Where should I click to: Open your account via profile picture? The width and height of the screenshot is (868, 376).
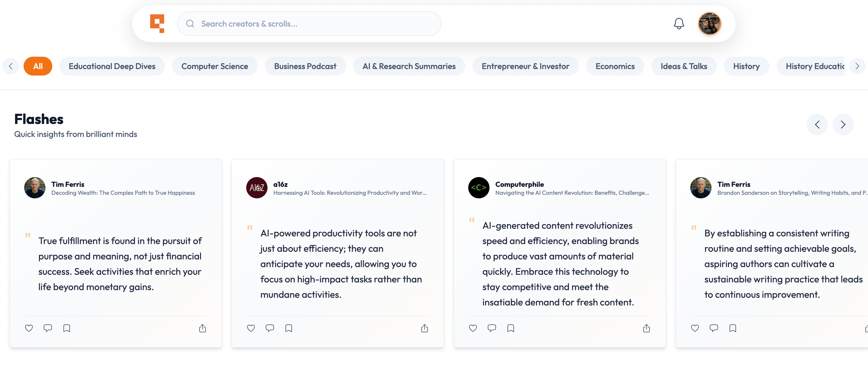(x=710, y=24)
